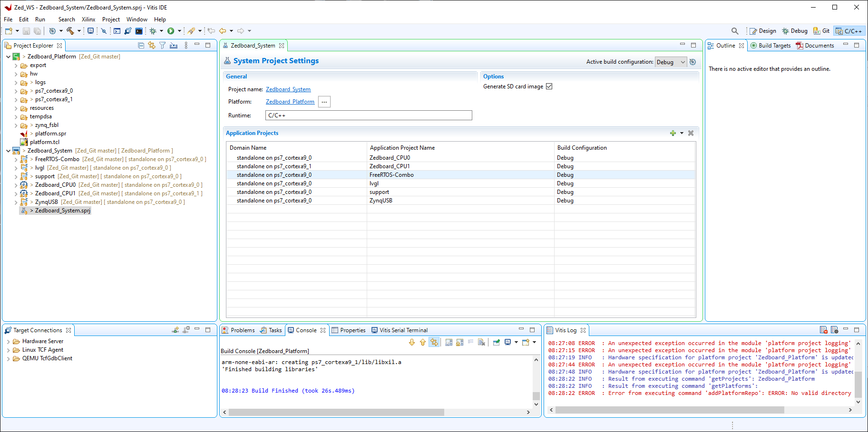Select the ZynqUSB application project cell
This screenshot has width=868, height=432.
(381, 201)
